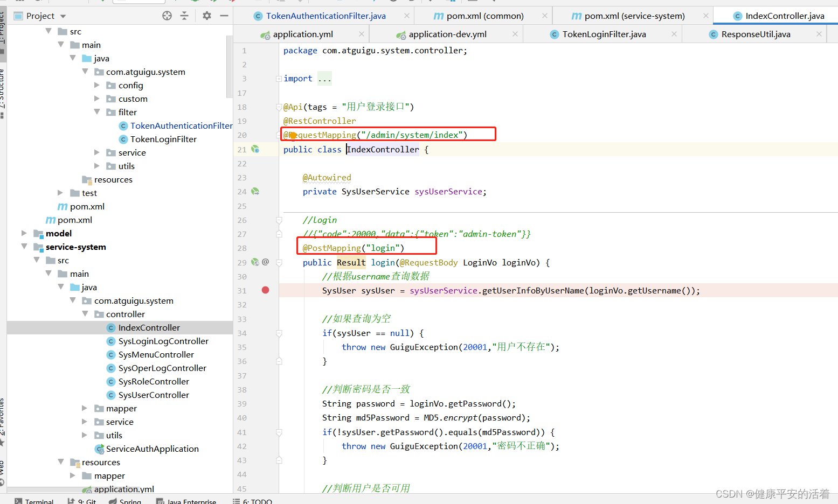
Task: Click the Spring bean gutter icon on line 21
Action: click(255, 149)
